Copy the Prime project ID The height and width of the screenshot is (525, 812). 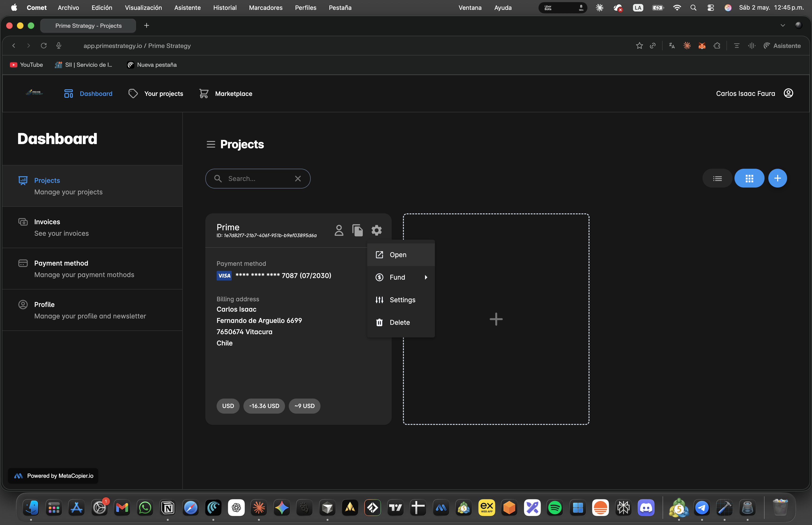(357, 231)
